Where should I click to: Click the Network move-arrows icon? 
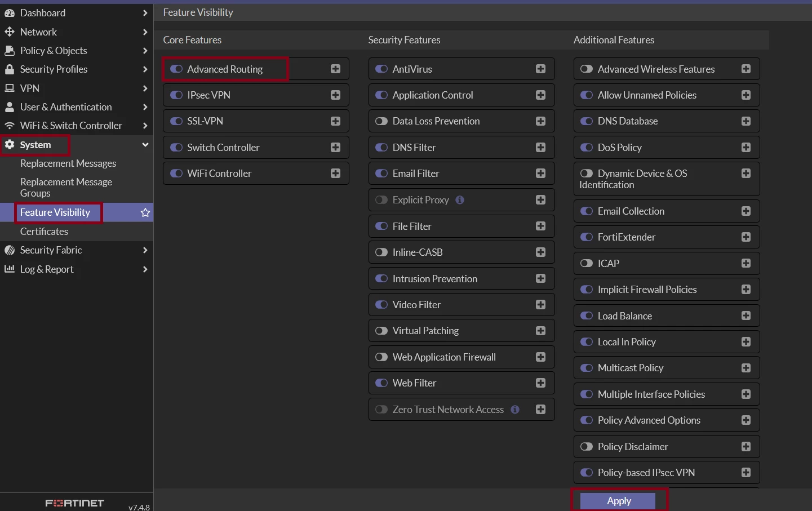10,32
